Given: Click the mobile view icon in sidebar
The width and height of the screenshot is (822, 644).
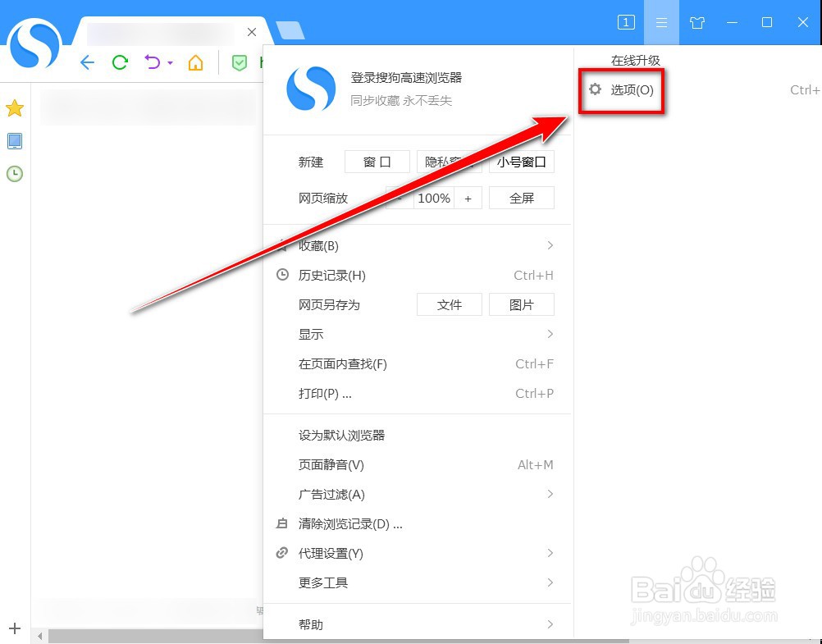Looking at the screenshot, I should coord(14,140).
